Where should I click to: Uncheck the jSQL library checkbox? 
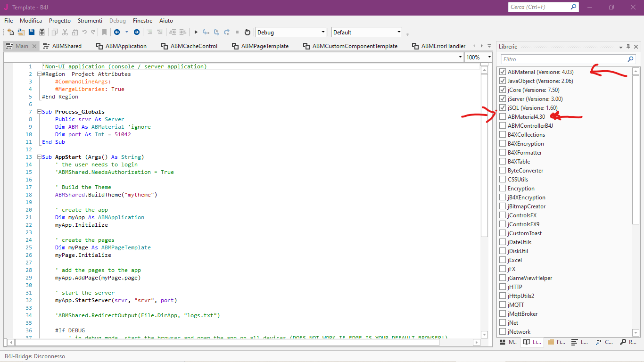(x=503, y=108)
